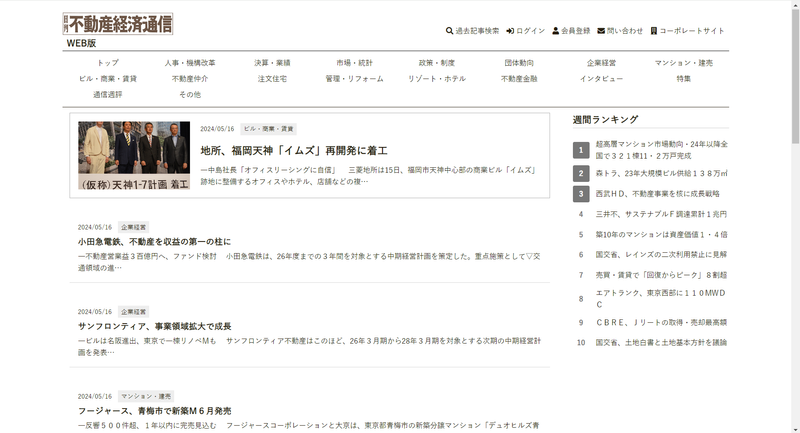Open リゾート・ホテル category
Screen dimensions: 800x433
coord(436,79)
